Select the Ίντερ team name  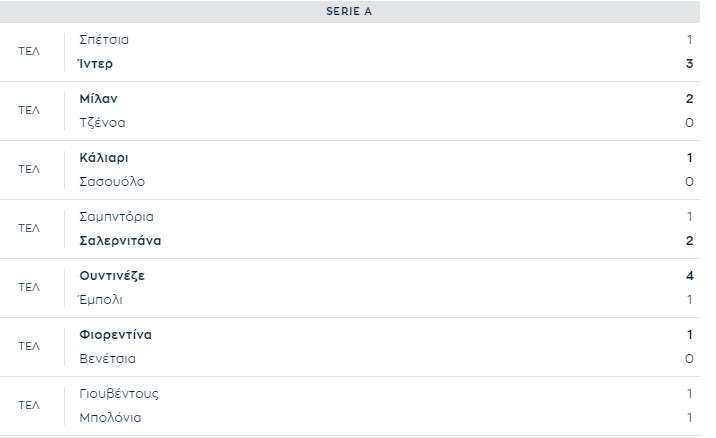95,64
